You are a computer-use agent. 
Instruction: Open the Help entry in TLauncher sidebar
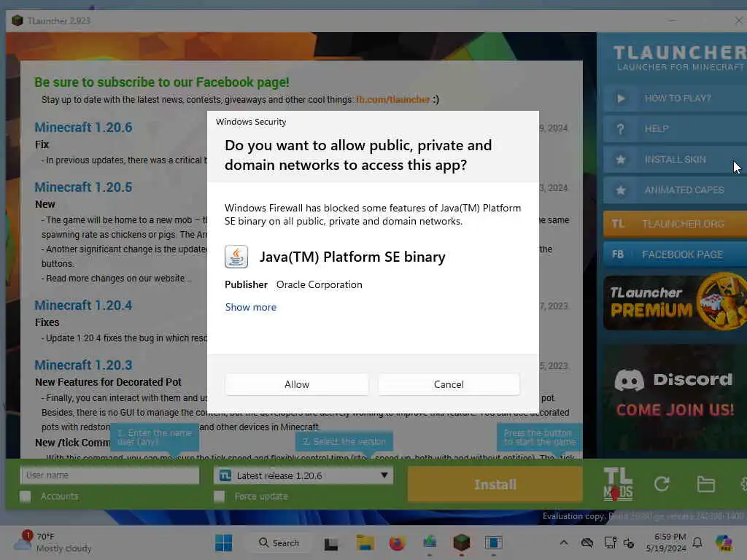675,128
